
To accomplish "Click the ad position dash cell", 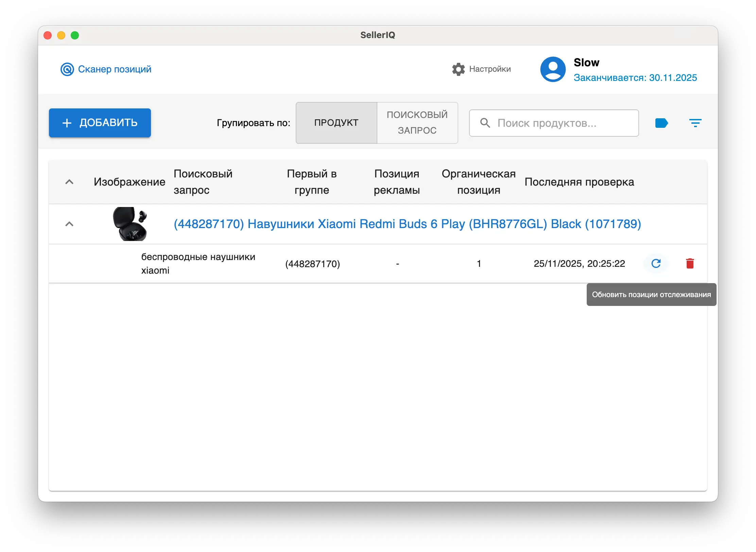I will tap(397, 264).
